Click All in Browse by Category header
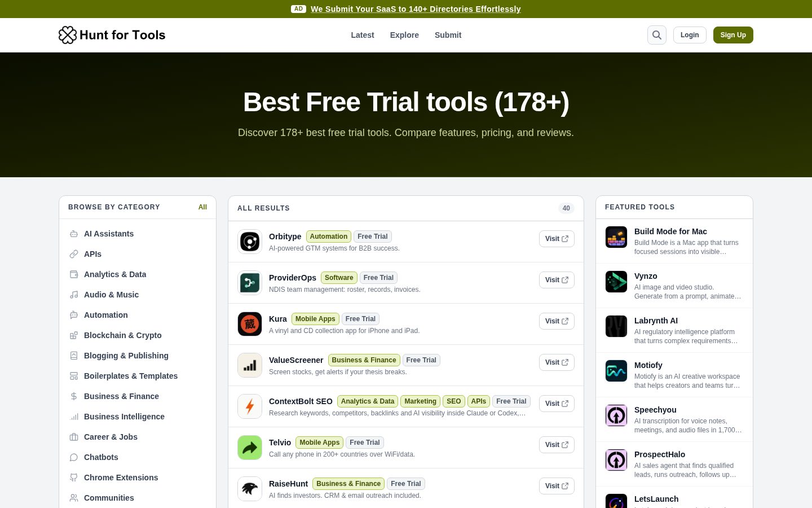812x508 pixels. click(202, 207)
